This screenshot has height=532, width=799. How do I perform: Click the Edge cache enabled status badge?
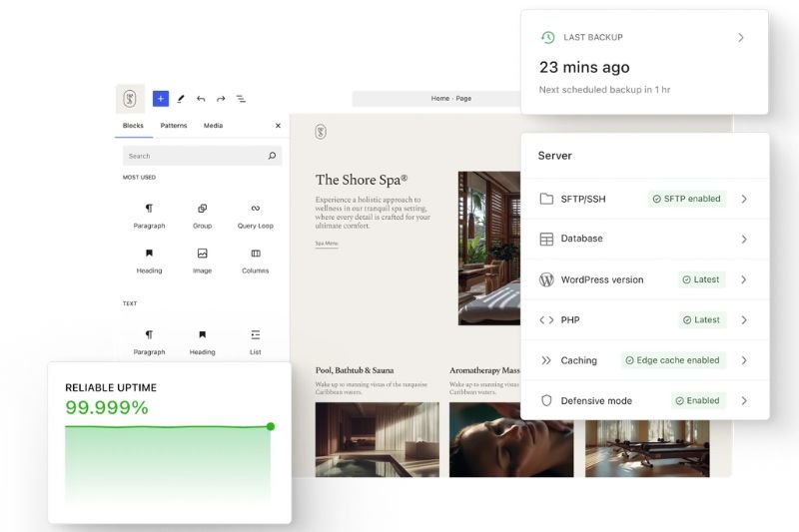click(672, 360)
